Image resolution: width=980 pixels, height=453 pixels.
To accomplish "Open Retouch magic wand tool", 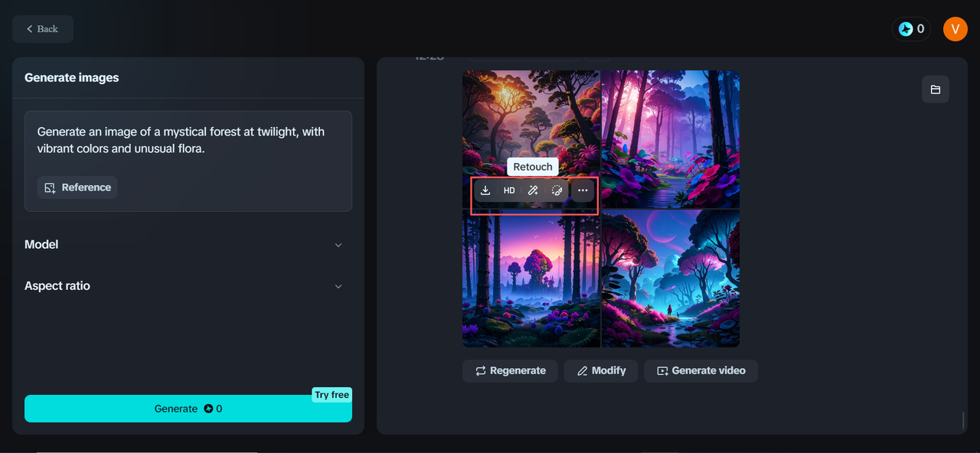I will (533, 191).
